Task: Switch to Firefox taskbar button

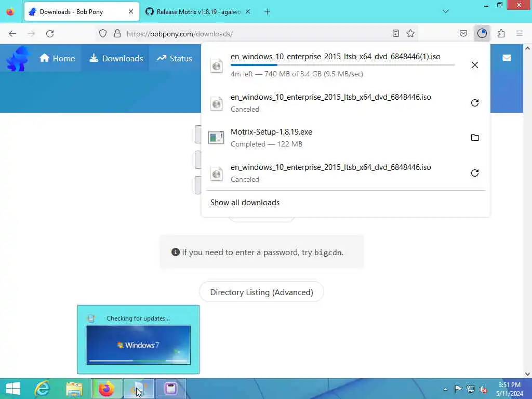Action: (x=107, y=389)
